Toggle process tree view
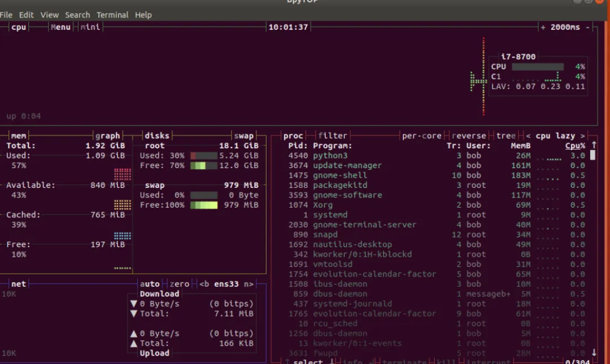 (506, 135)
